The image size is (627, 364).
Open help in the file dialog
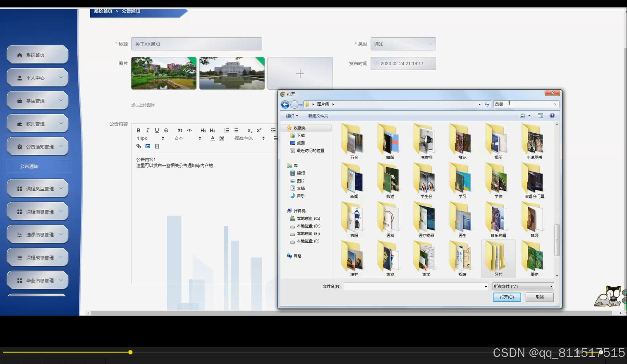552,116
